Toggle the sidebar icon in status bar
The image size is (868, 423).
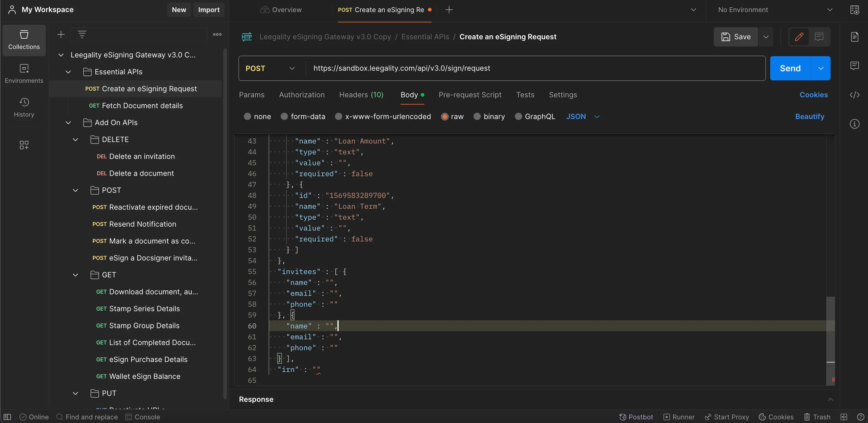[8, 417]
